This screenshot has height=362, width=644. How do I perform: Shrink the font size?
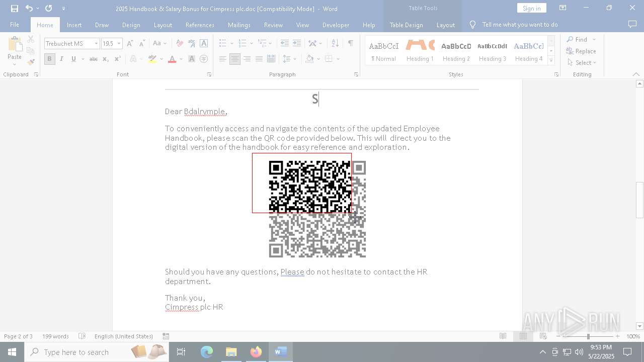[x=142, y=44]
